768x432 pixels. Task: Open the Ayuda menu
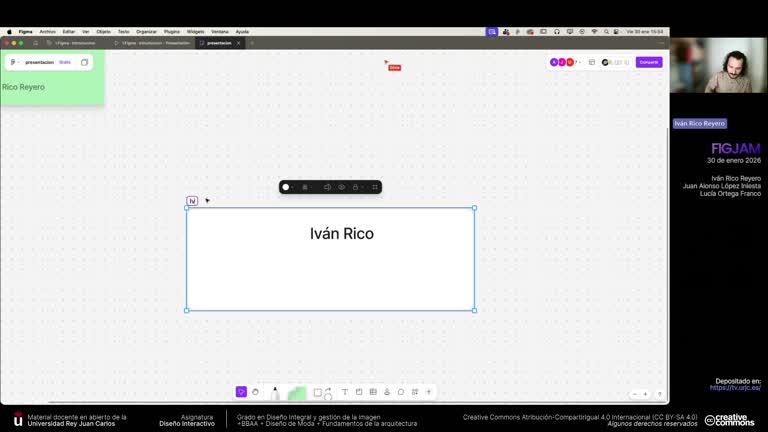point(242,31)
